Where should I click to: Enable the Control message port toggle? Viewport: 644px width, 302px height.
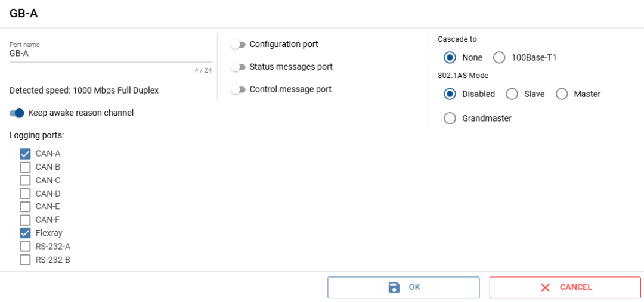click(x=239, y=90)
